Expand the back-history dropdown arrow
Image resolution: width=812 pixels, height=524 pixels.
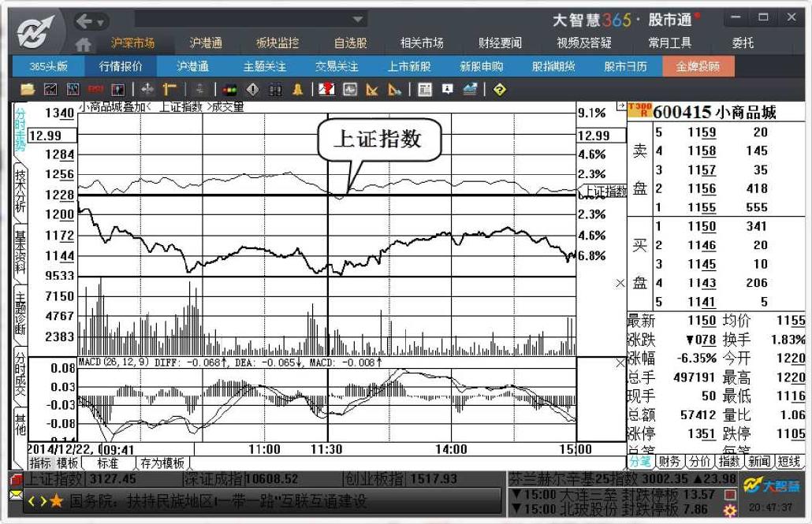click(100, 22)
